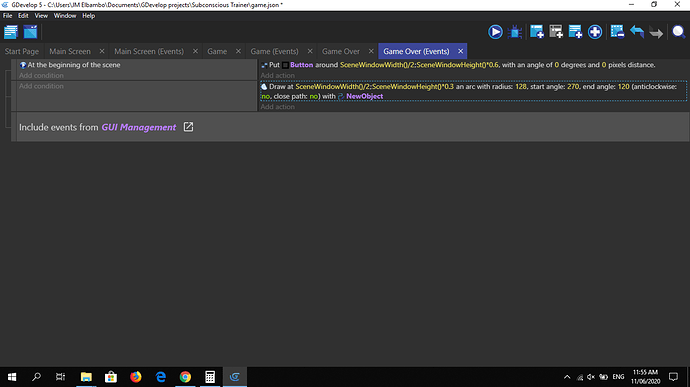Open the external events link icon beside GUI Management

(188, 127)
